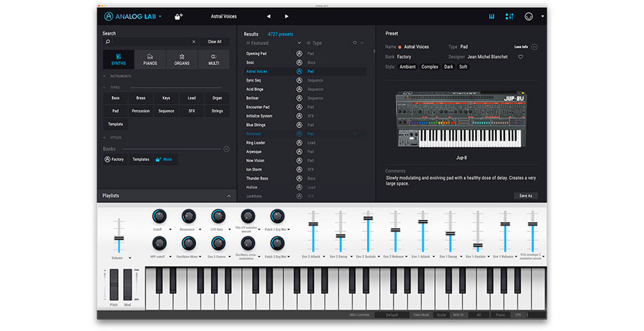Image resolution: width=644 pixels, height=331 pixels.
Task: Click the Dark style tag
Action: click(x=449, y=67)
